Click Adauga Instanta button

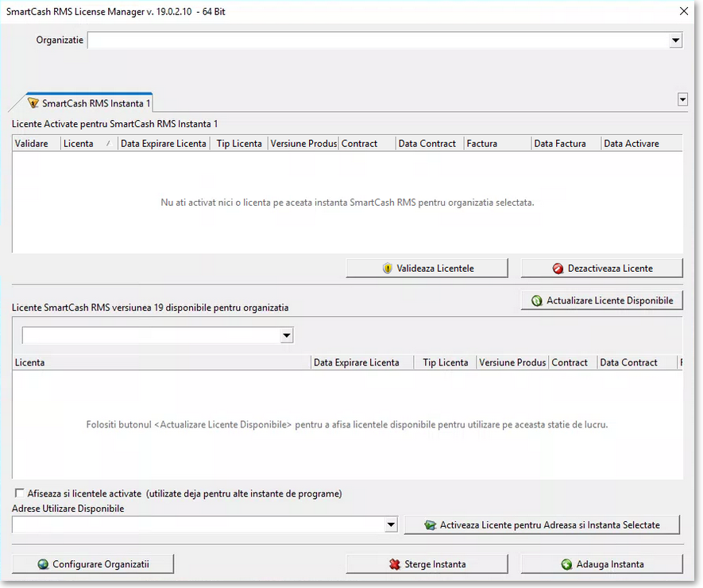coord(601,564)
